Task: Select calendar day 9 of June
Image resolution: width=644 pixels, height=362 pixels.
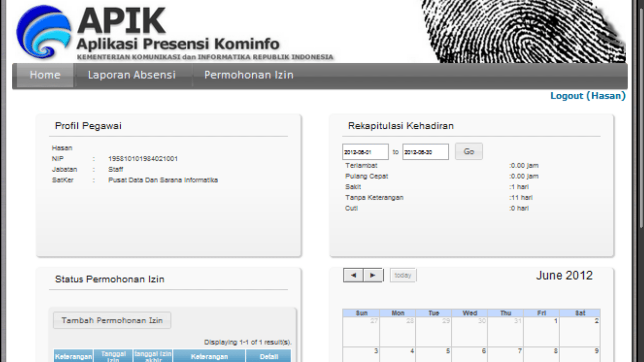Action: (x=579, y=354)
